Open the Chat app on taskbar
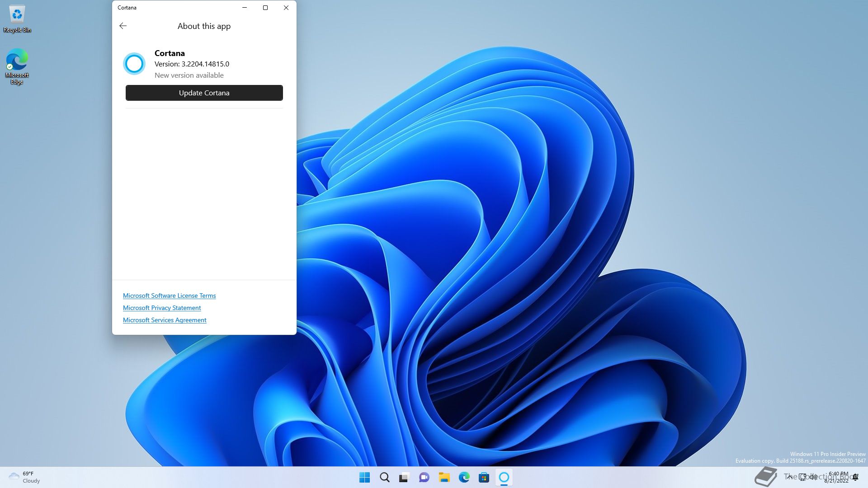 pos(424,477)
